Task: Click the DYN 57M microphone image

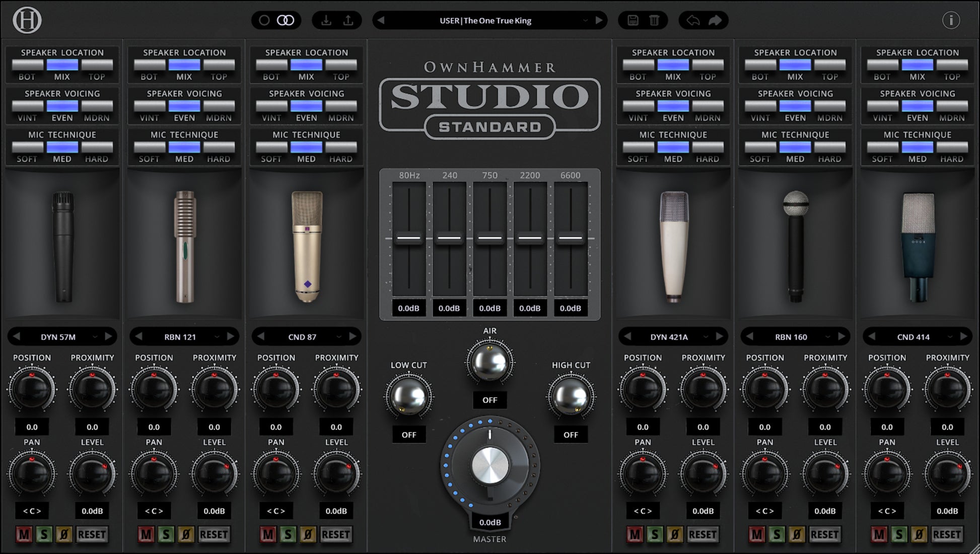Action: [x=63, y=247]
